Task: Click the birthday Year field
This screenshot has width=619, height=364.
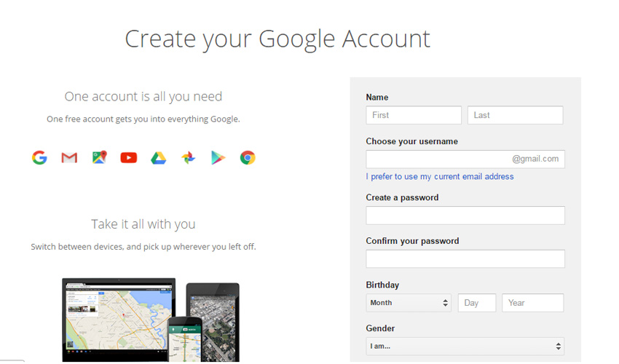Action: (x=532, y=303)
